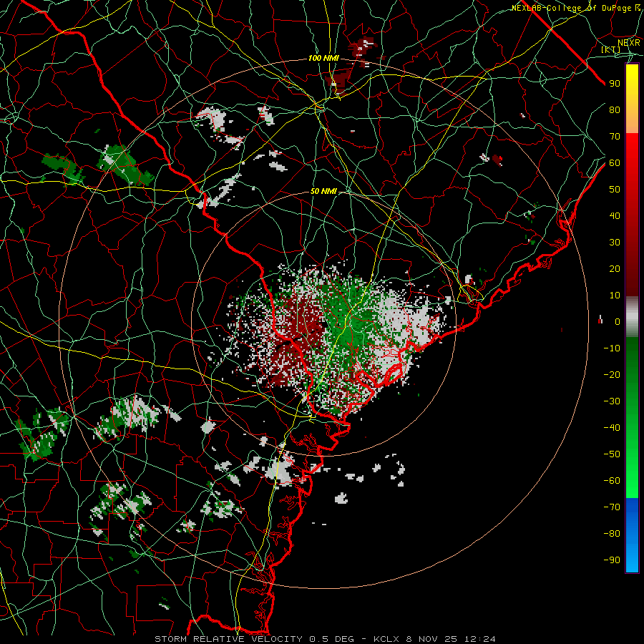Click the "30" value on the velocity scale
644x644 pixels.
click(x=615, y=243)
